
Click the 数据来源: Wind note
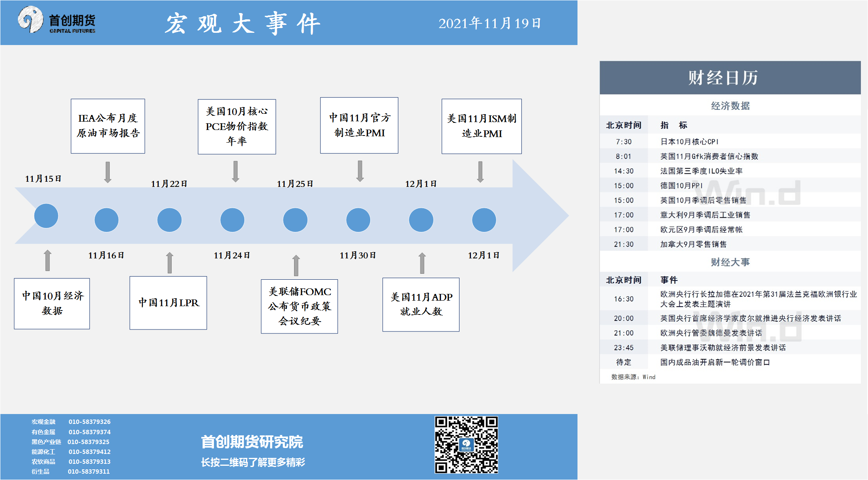(633, 376)
